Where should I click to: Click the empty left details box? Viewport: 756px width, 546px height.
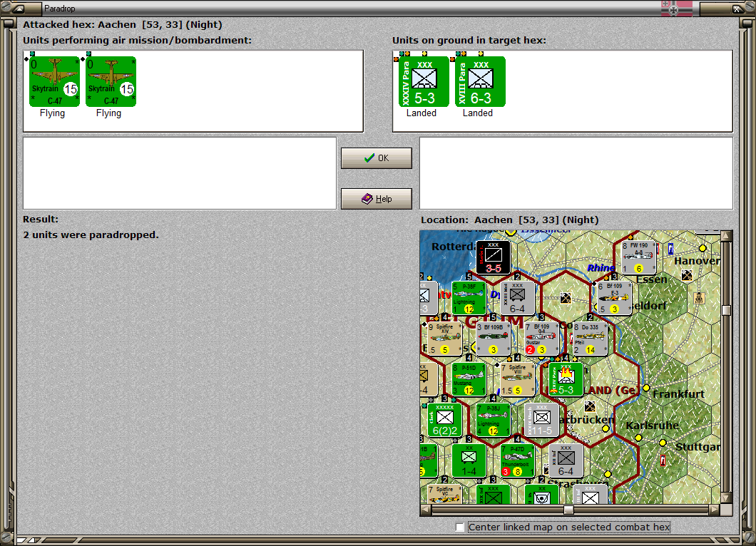pos(180,173)
